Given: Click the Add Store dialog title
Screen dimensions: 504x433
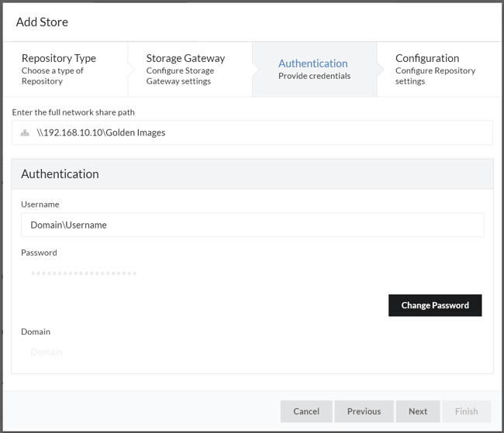Looking at the screenshot, I should tap(42, 22).
